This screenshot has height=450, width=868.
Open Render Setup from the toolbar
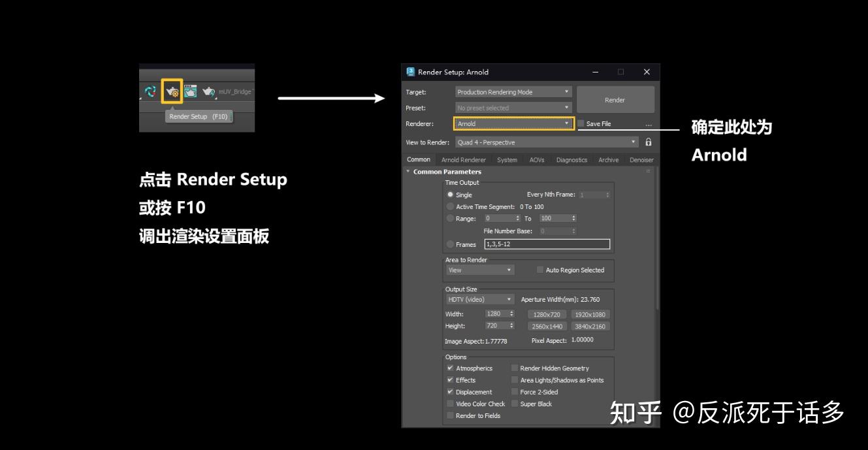coord(172,93)
